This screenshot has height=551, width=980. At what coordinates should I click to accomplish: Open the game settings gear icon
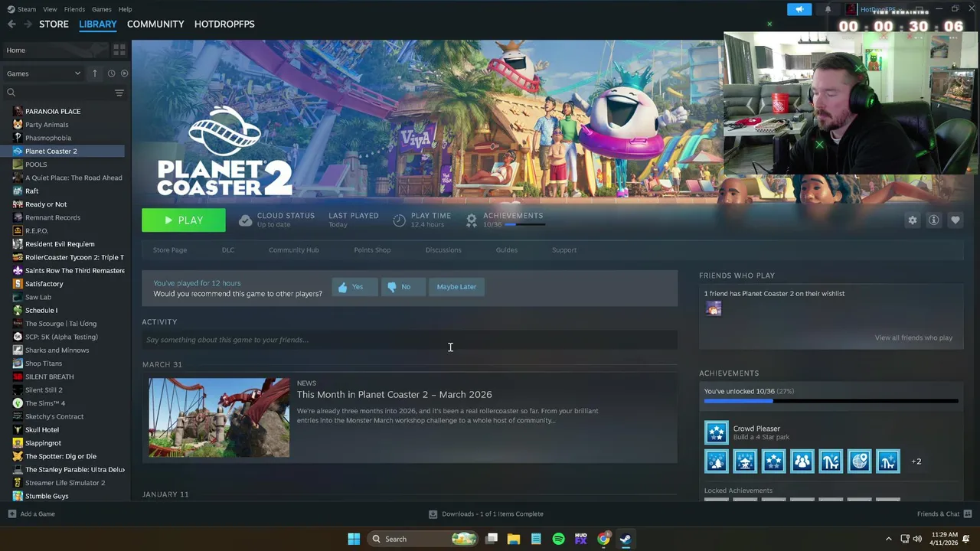coord(913,220)
